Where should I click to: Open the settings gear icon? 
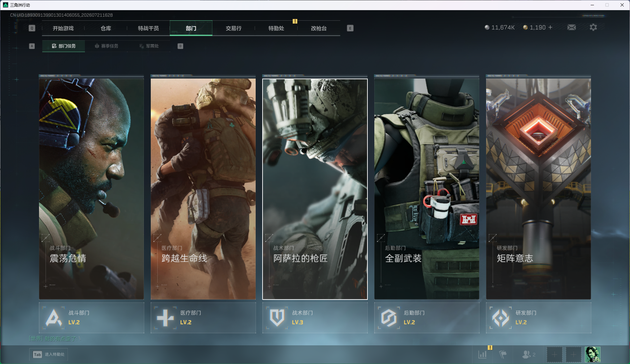(593, 27)
